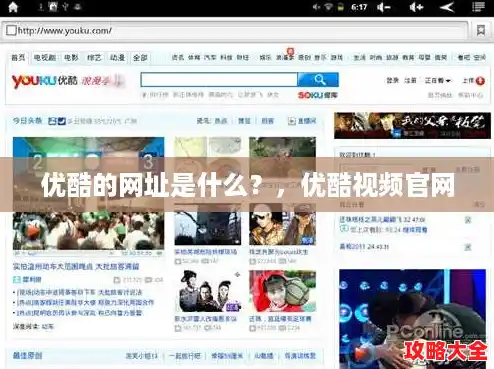Click the 今日头条 heading
Image resolution: width=494 pixels, height=369 pixels.
[x=27, y=121]
